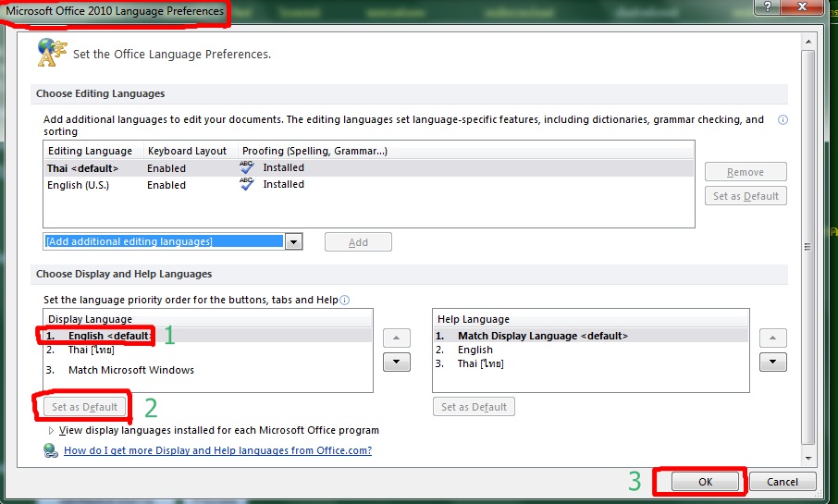
Task: Click the dialog scrollbar up arrow
Action: tap(808, 42)
